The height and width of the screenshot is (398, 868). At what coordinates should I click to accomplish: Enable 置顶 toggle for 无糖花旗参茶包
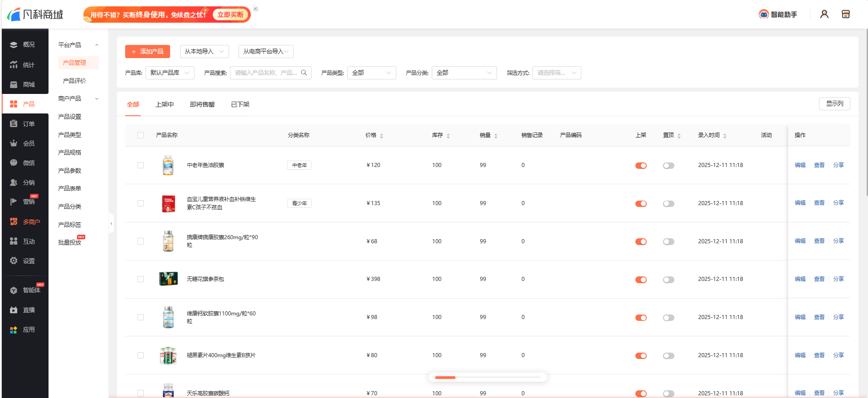[668, 280]
